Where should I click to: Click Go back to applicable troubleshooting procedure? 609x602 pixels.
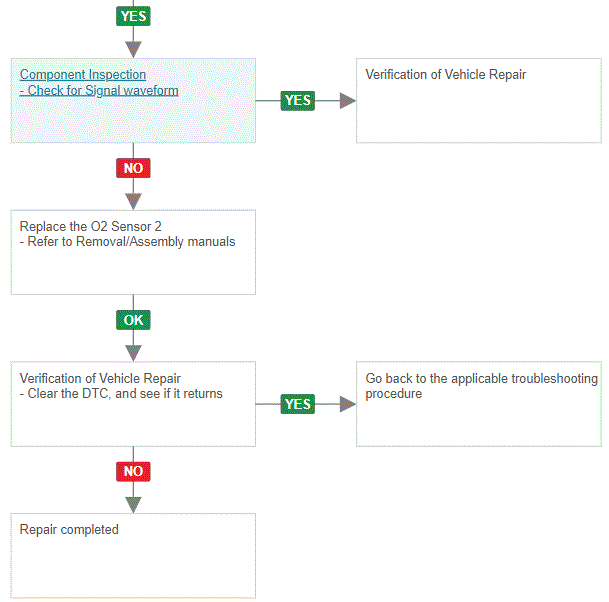[x=481, y=386]
